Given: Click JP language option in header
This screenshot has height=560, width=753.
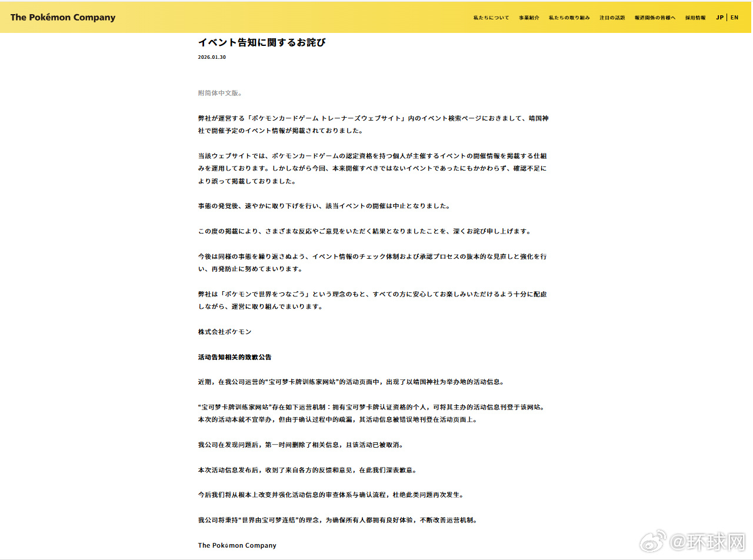Looking at the screenshot, I should coord(719,17).
